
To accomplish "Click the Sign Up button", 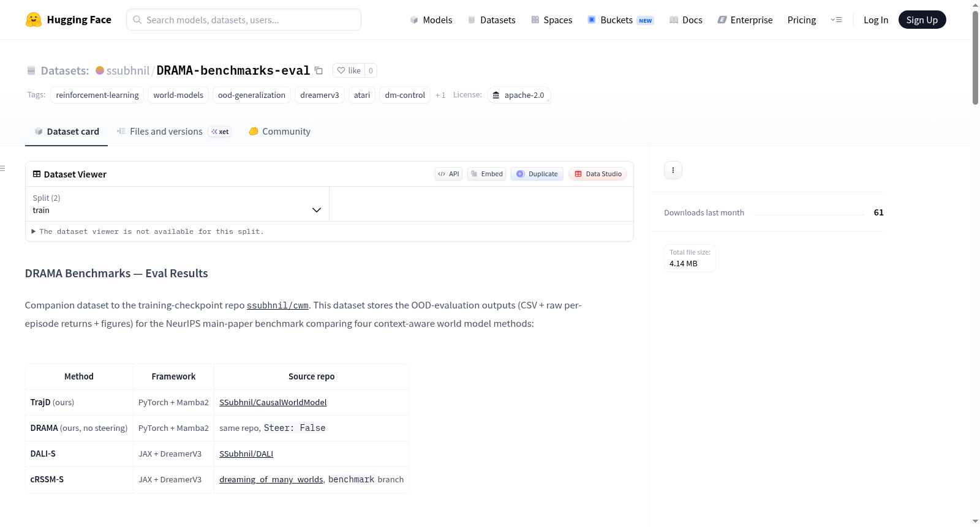I will point(922,20).
